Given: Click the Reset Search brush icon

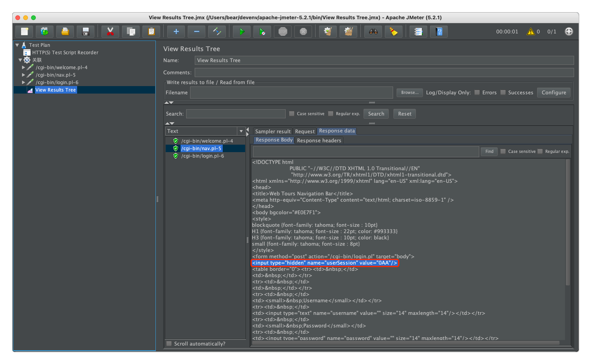Looking at the screenshot, I should tap(393, 31).
